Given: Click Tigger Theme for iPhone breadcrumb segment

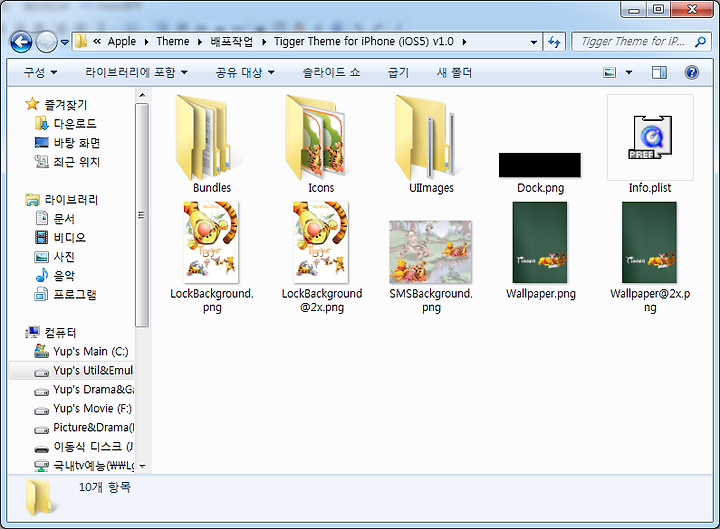Looking at the screenshot, I should (364, 42).
